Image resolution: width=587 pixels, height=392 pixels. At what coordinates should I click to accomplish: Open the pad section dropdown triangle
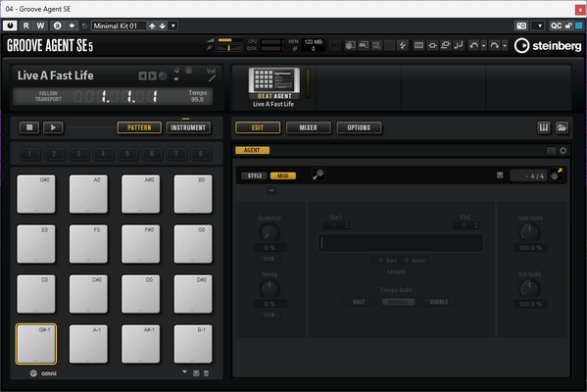pos(184,372)
